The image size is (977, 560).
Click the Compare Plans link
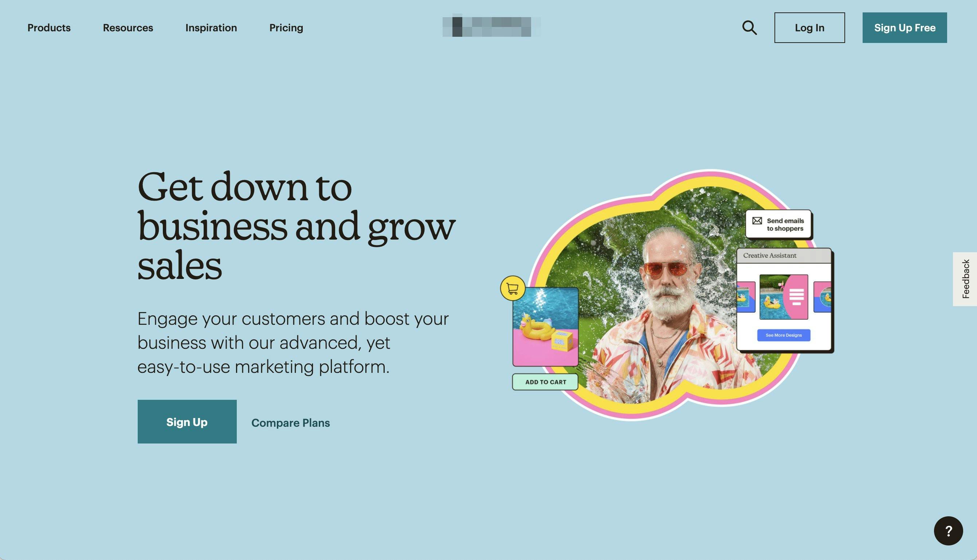tap(291, 421)
